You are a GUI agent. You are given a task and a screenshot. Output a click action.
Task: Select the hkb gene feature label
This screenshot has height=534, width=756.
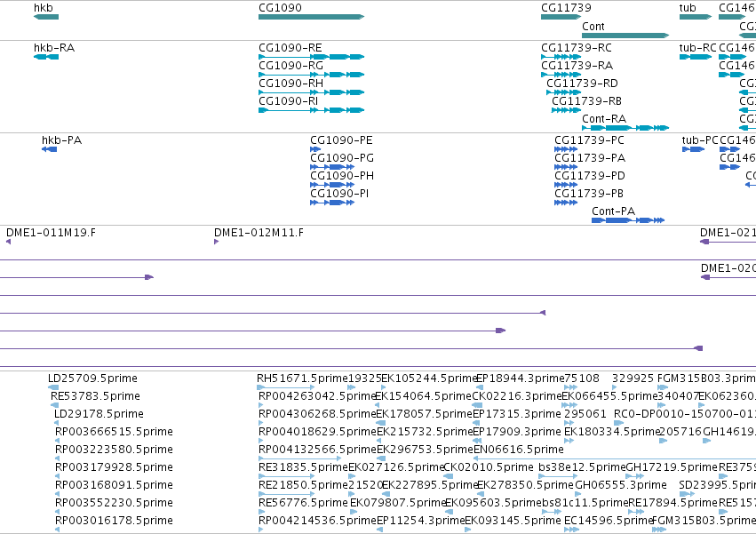pos(44,8)
